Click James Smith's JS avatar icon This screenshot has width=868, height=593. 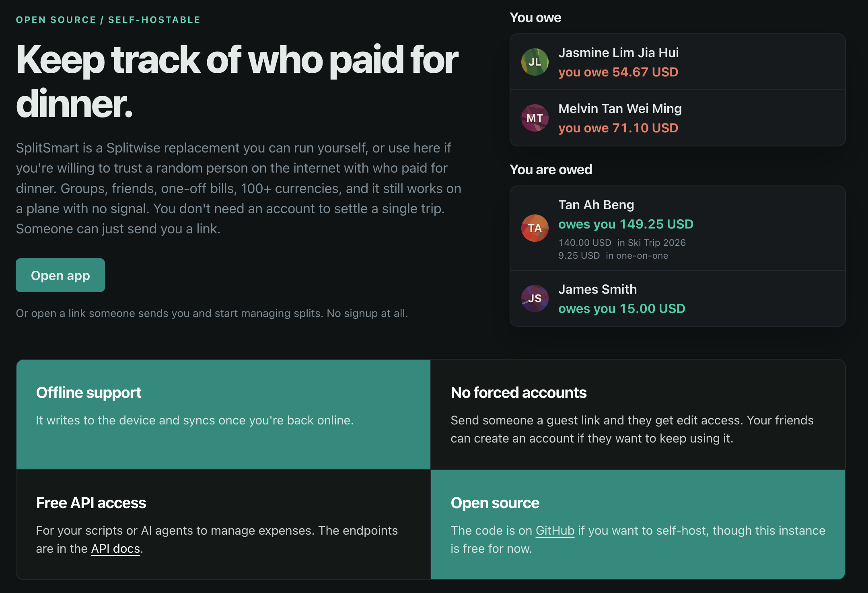pos(535,299)
